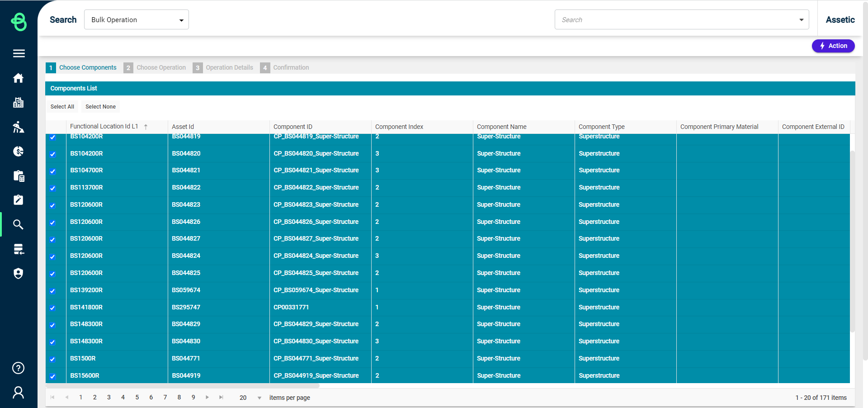The image size is (868, 408).
Task: Open the help question mark icon
Action: 19,368
